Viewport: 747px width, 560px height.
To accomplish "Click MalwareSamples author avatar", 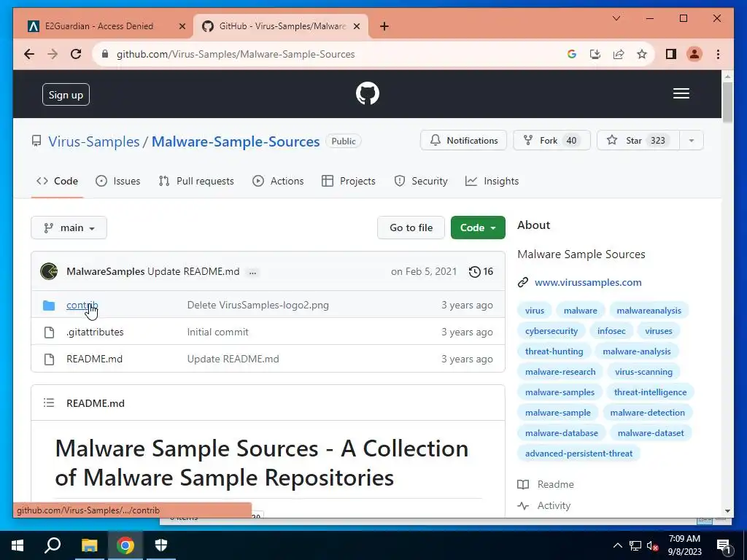I will point(49,271).
